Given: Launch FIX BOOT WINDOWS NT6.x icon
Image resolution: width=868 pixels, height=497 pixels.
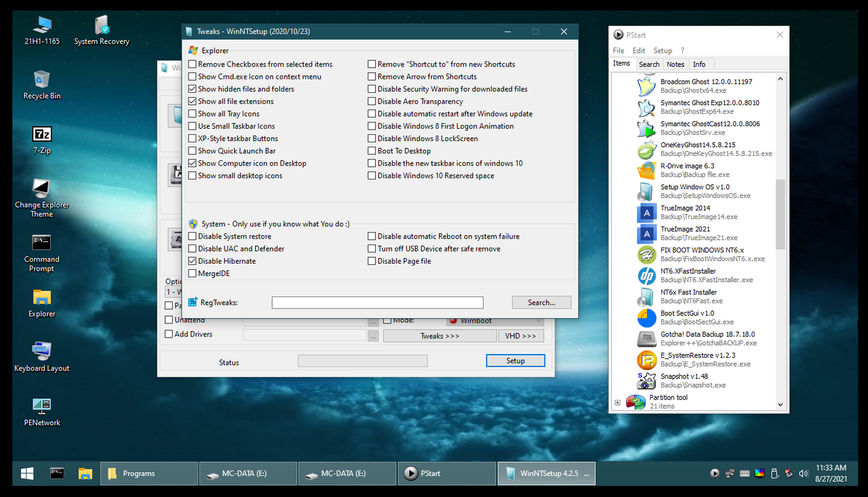Looking at the screenshot, I should point(647,254).
